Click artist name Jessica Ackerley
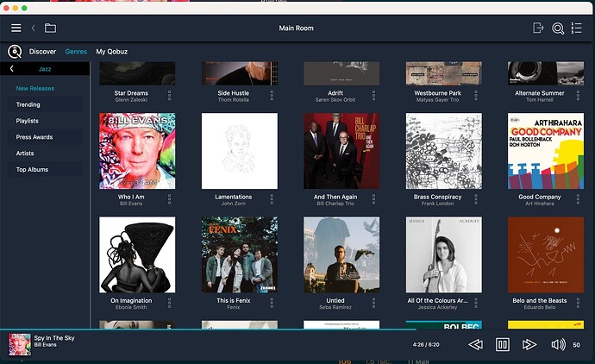The width and height of the screenshot is (595, 364). point(437,307)
